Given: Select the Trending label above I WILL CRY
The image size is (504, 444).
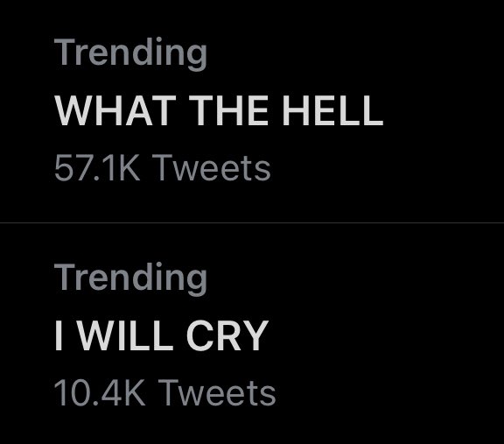Looking at the screenshot, I should tap(130, 278).
